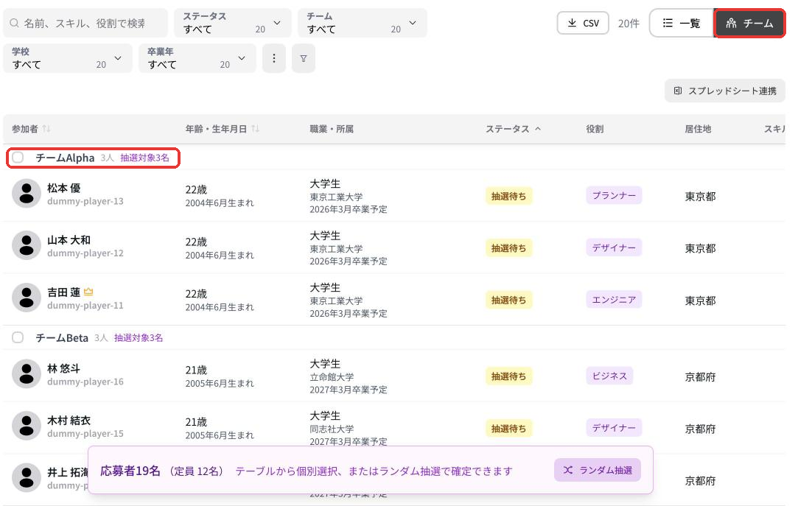Switch to the 一覧 list view

coord(682,24)
